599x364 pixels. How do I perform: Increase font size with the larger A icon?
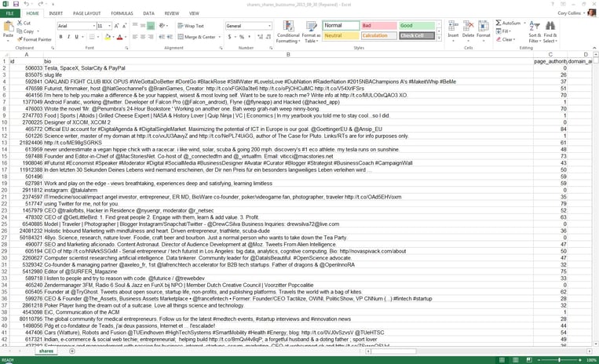117,26
